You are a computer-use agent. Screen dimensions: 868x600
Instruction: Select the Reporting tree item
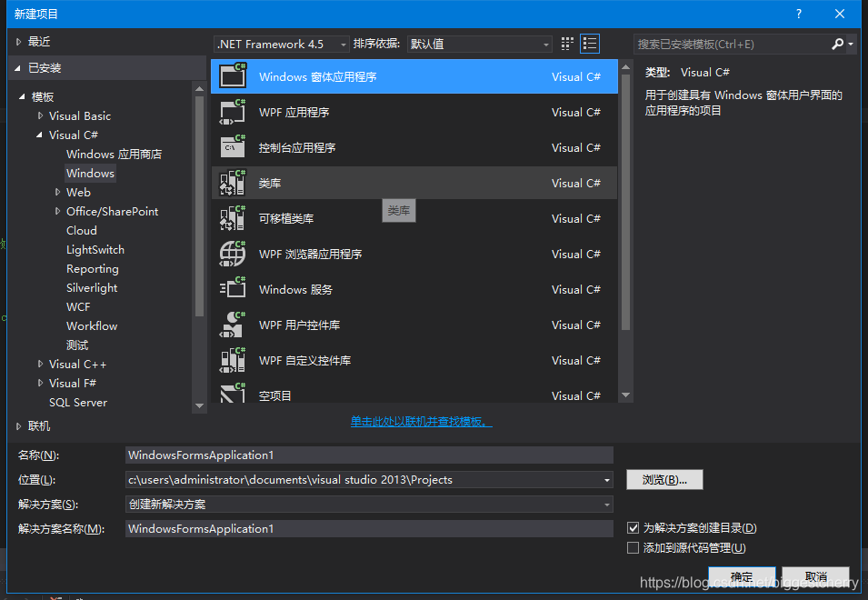click(x=93, y=268)
